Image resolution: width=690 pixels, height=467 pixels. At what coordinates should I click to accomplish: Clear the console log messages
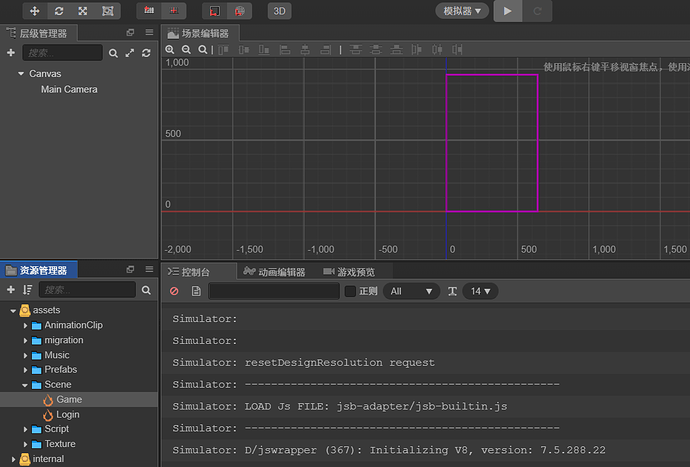coord(174,291)
